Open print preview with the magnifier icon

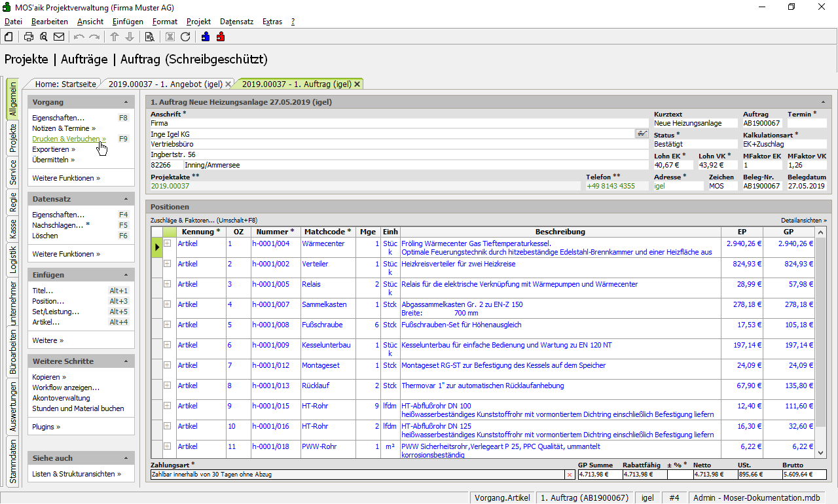click(x=44, y=37)
